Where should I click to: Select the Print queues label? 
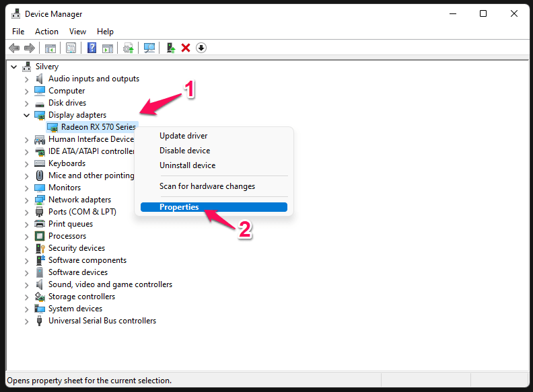71,224
